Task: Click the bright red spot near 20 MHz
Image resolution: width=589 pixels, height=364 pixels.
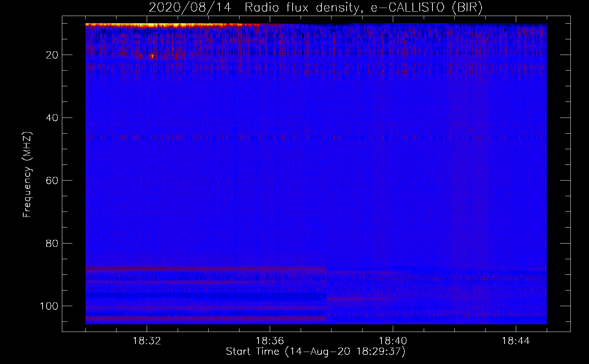Action: coord(152,56)
